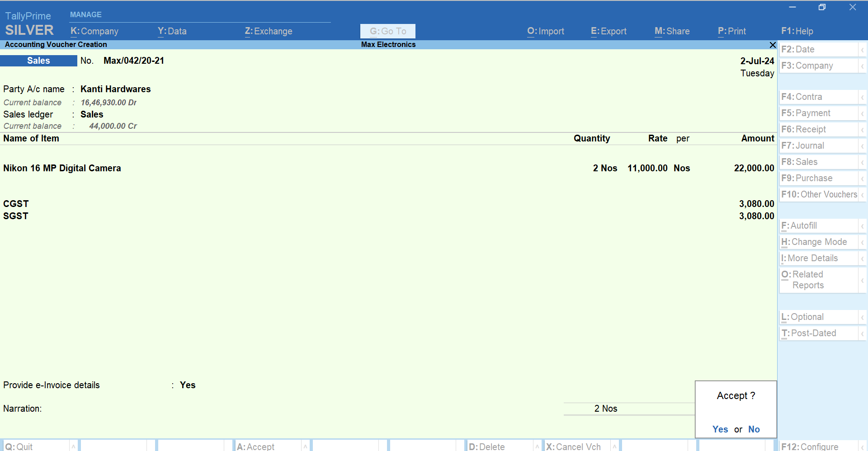Switch to F4: Contra voucher

(819, 97)
